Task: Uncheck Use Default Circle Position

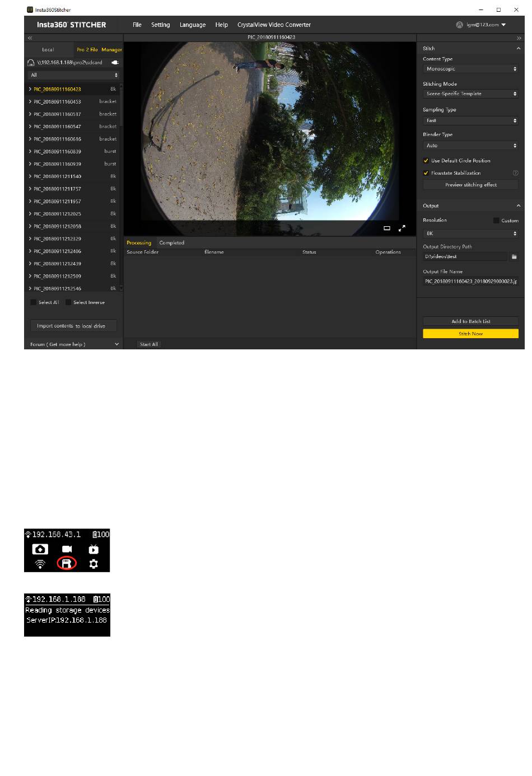Action: (x=426, y=161)
